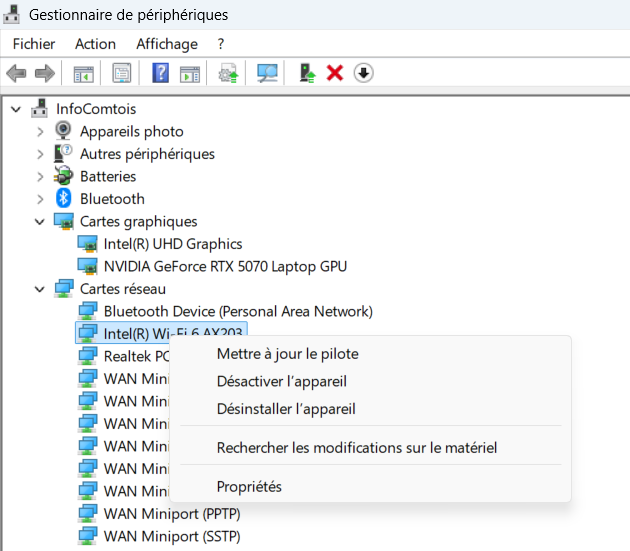630x551 pixels.
Task: Click the Back arrow in the toolbar
Action: click(16, 73)
